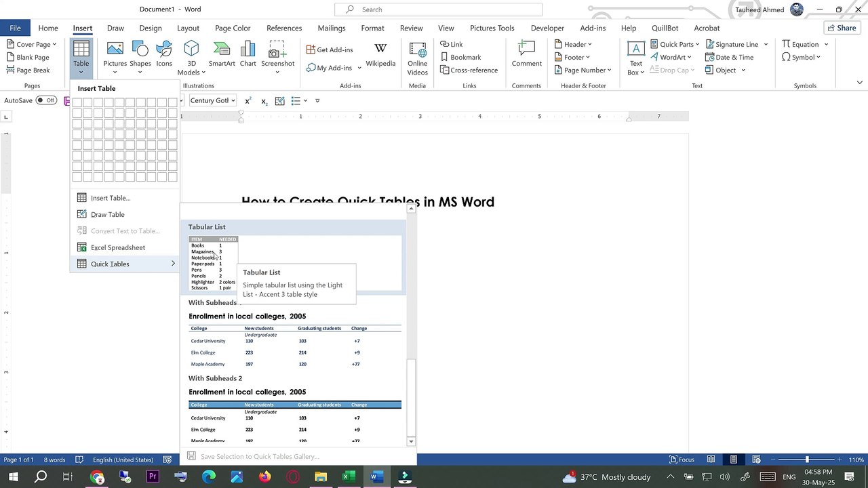Insert Icons from the ribbon
The height and width of the screenshot is (488, 868).
click(164, 54)
